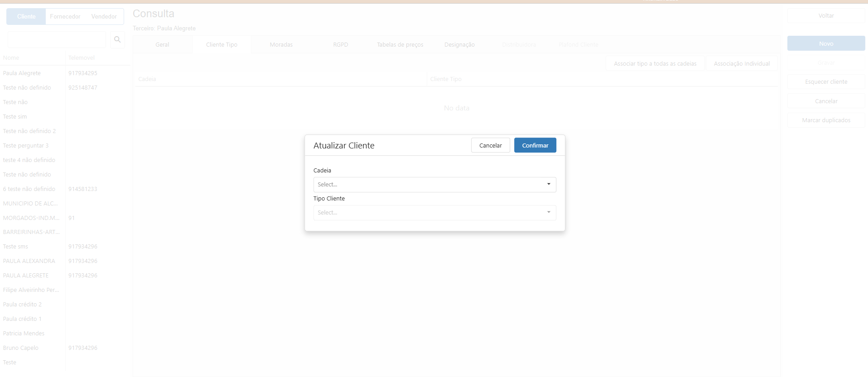
Task: Select the 6 teste não definido row
Action: point(65,189)
